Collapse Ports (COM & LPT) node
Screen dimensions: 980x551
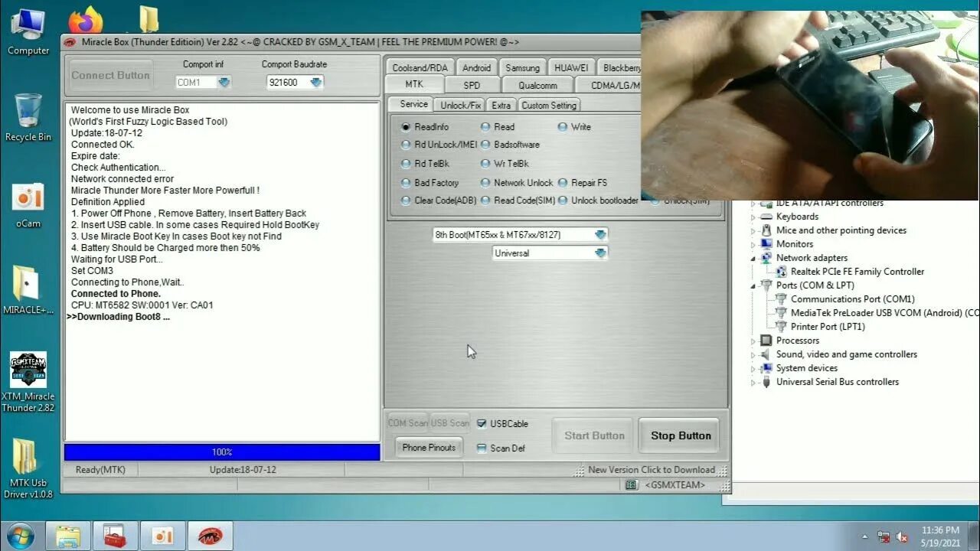(x=753, y=285)
